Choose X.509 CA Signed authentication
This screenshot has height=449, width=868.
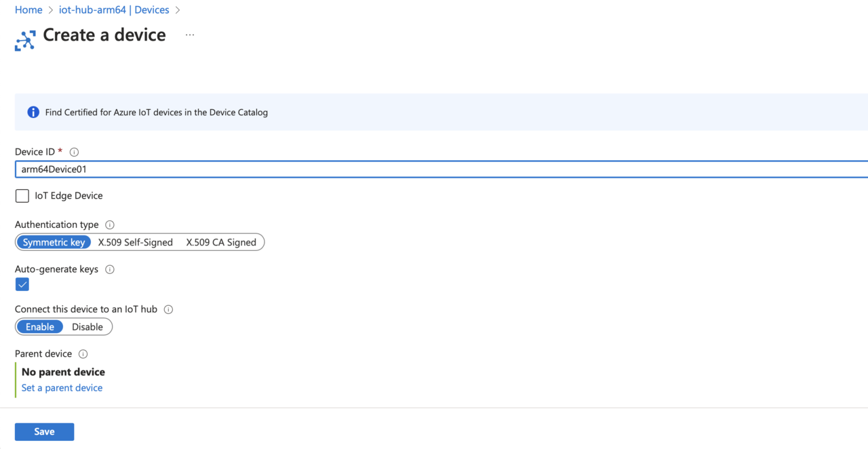[x=221, y=242]
